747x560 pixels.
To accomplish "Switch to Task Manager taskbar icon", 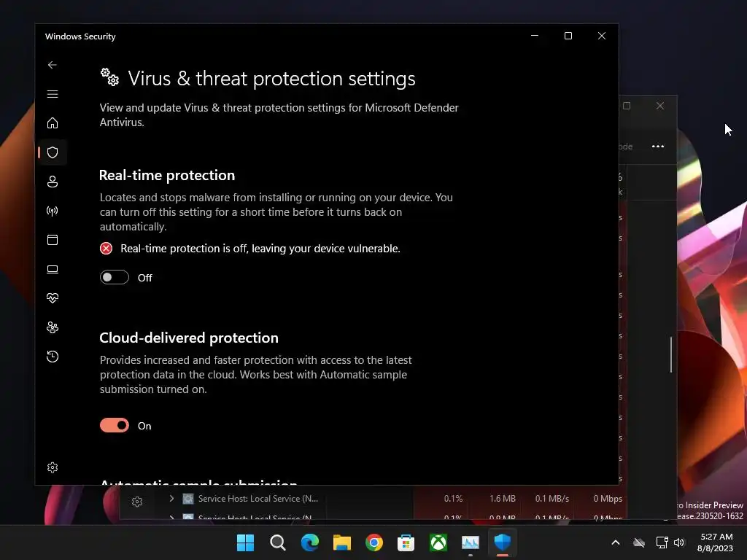I will point(471,542).
